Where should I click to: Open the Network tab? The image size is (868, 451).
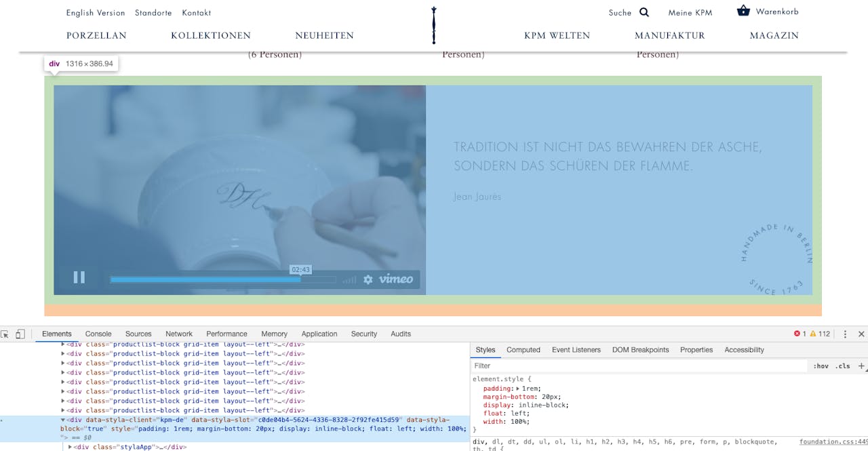pos(179,334)
